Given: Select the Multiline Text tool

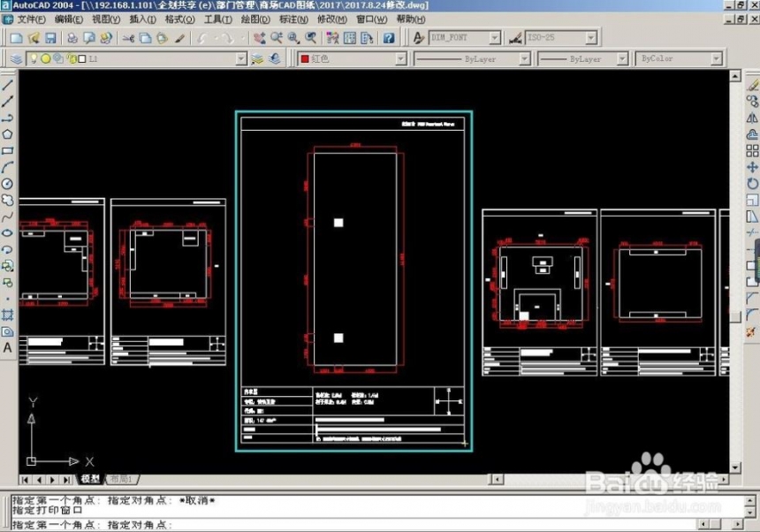Looking at the screenshot, I should (x=8, y=348).
